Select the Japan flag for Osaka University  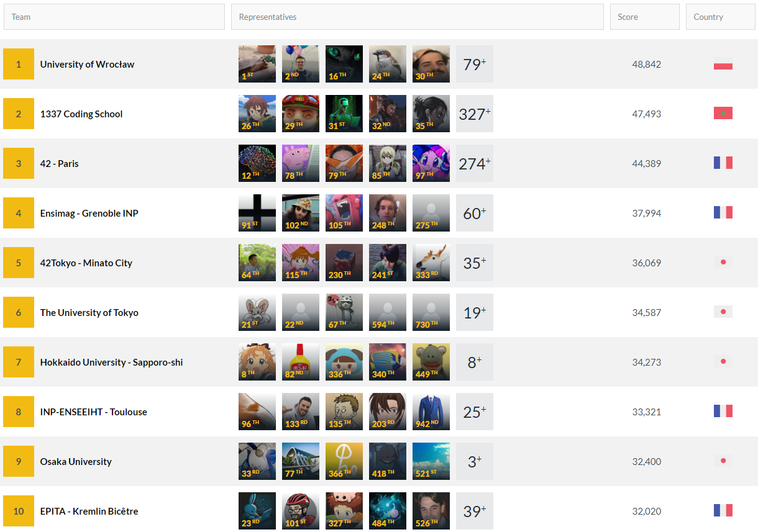coord(723,461)
